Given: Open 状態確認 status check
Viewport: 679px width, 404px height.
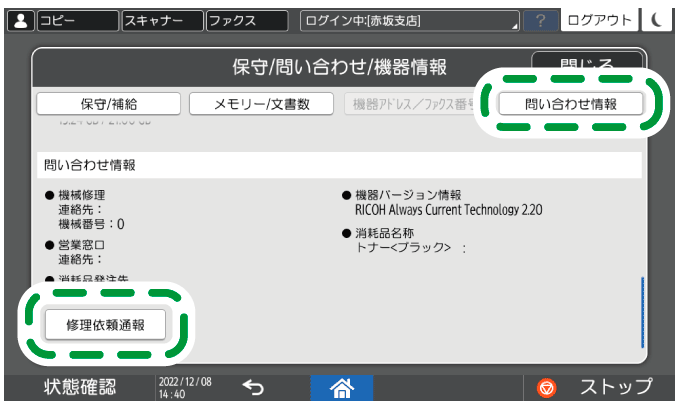Looking at the screenshot, I should [80, 387].
